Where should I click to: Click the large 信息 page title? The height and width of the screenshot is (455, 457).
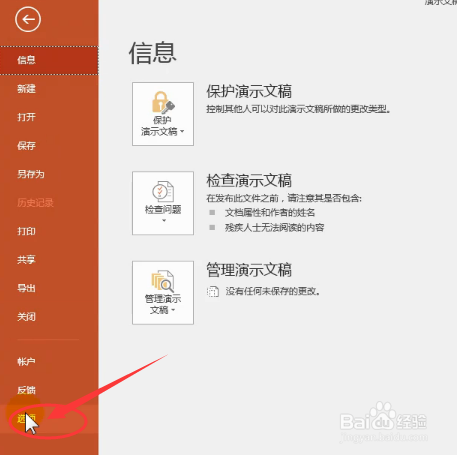pos(153,53)
